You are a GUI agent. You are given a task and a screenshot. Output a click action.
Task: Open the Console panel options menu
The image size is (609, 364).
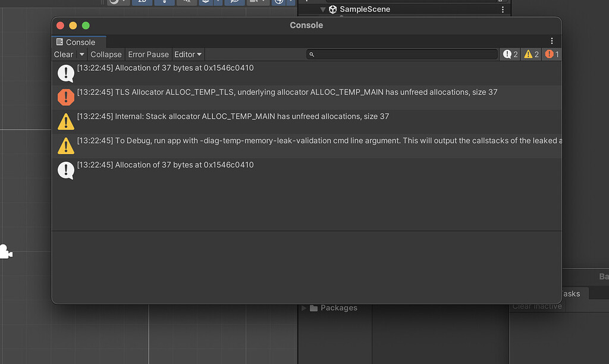[552, 40]
